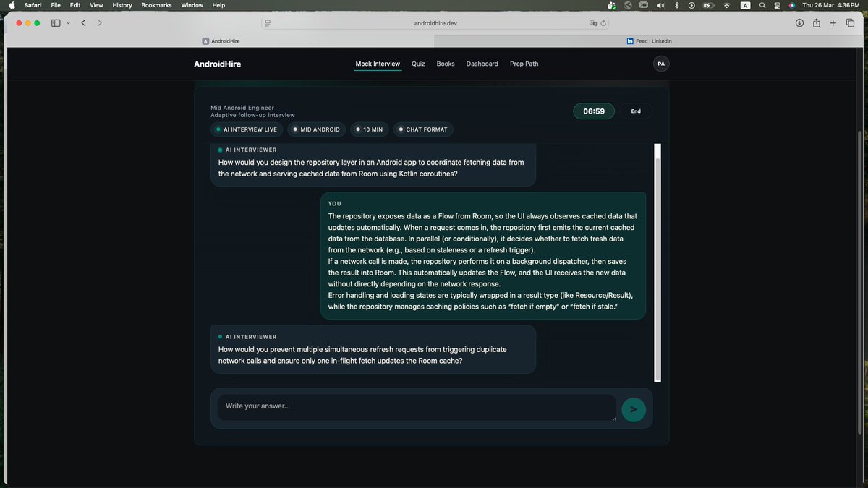Click the AndroidHire logo
The height and width of the screenshot is (488, 868).
pos(218,64)
